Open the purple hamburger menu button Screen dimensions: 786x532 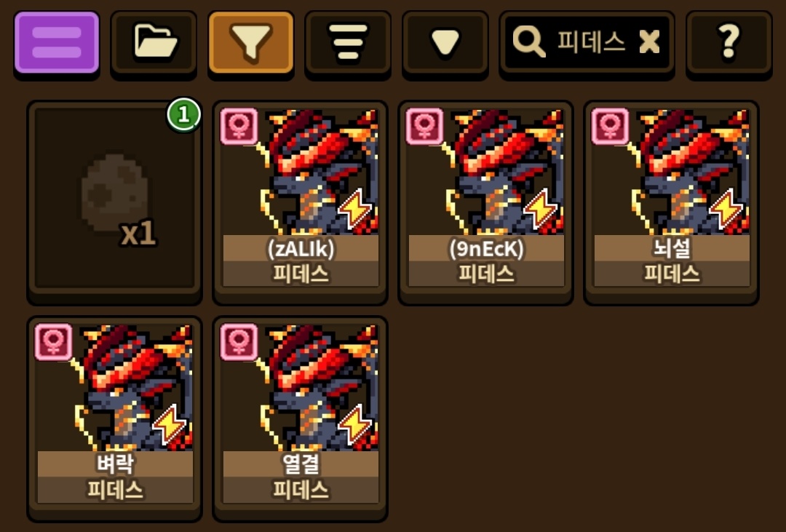(57, 44)
